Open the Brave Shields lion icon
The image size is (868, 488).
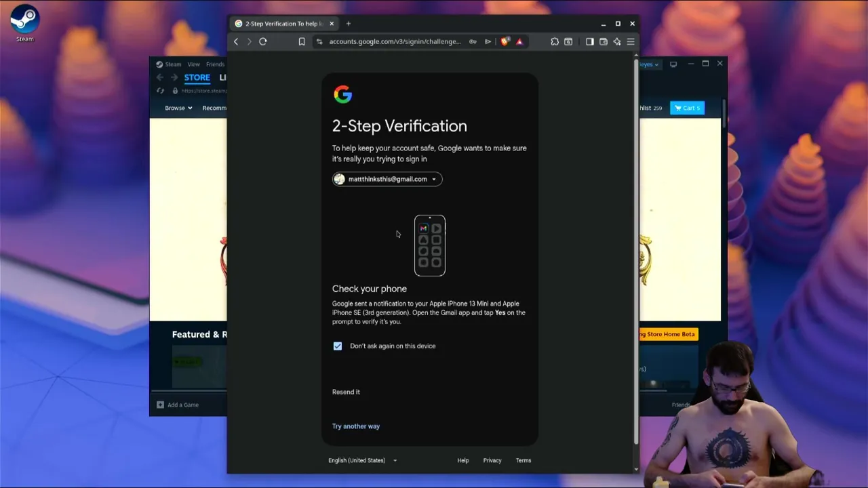pos(505,41)
